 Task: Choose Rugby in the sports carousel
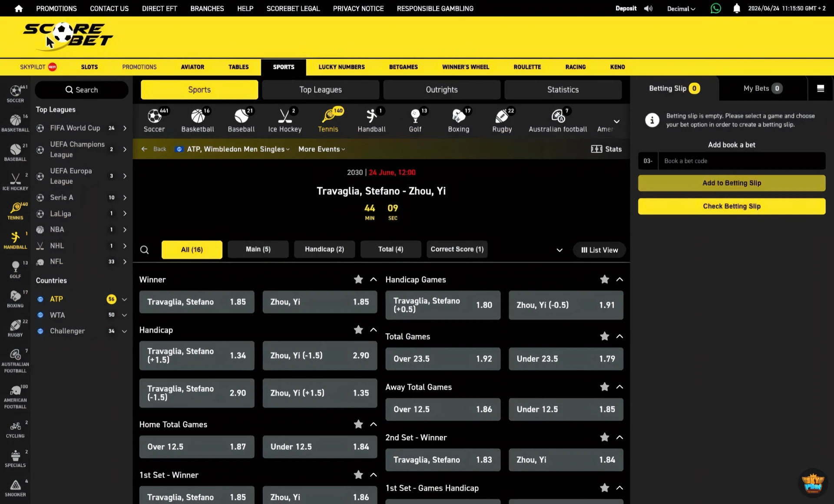(502, 120)
